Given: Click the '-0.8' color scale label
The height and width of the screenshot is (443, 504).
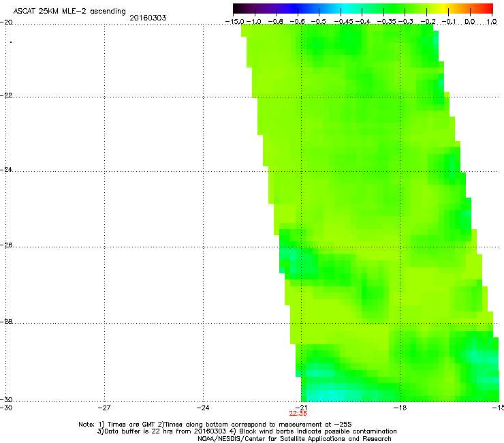Looking at the screenshot, I should tap(275, 22).
